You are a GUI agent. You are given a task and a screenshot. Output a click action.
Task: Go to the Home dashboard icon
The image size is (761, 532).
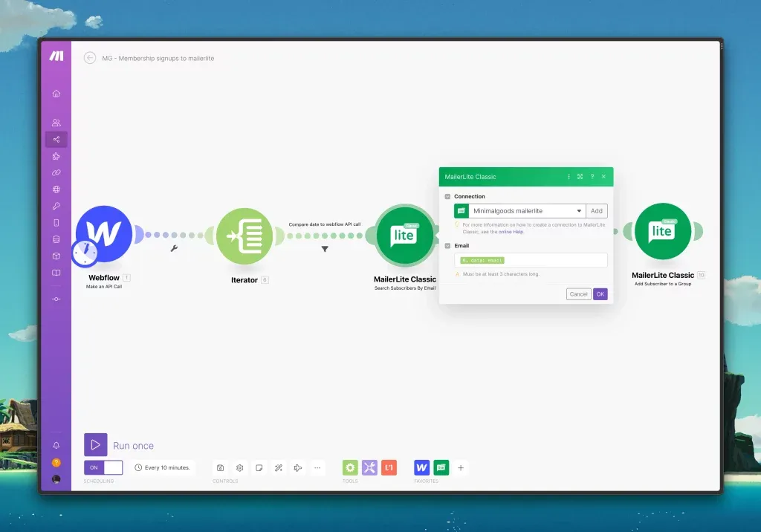[56, 93]
